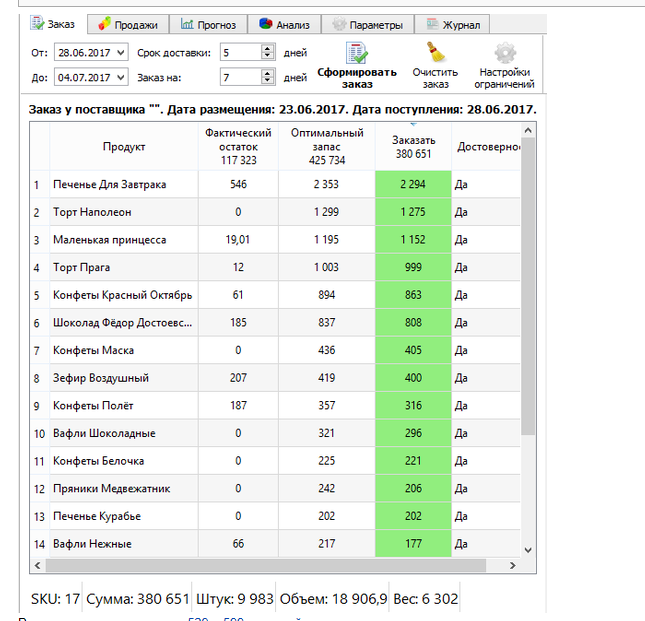Click the optimal stock cell 2 353

point(327,184)
